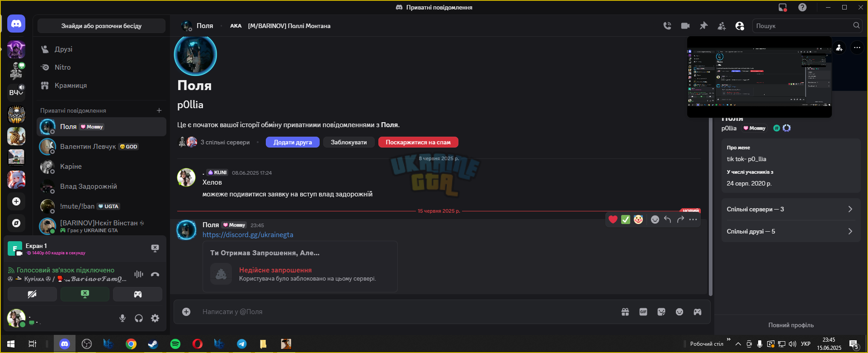Open the gift icon in the message bar
Viewport: 868px width, 353px height.
(x=625, y=312)
